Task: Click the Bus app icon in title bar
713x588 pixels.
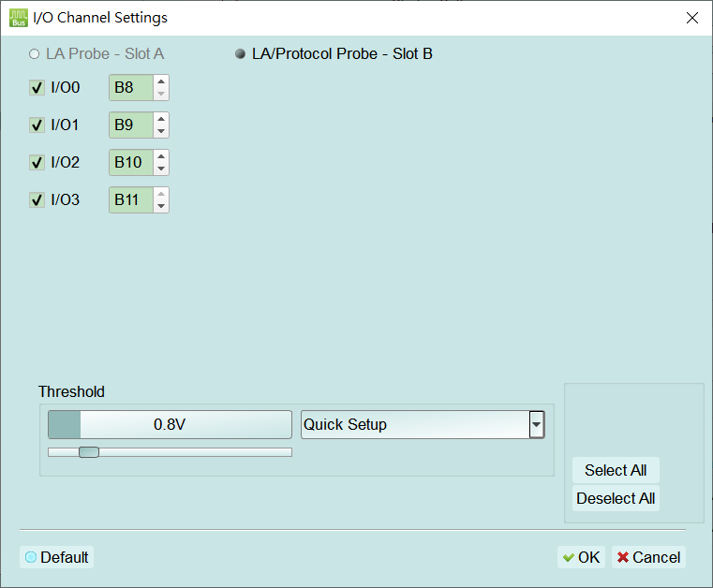Action: point(19,18)
